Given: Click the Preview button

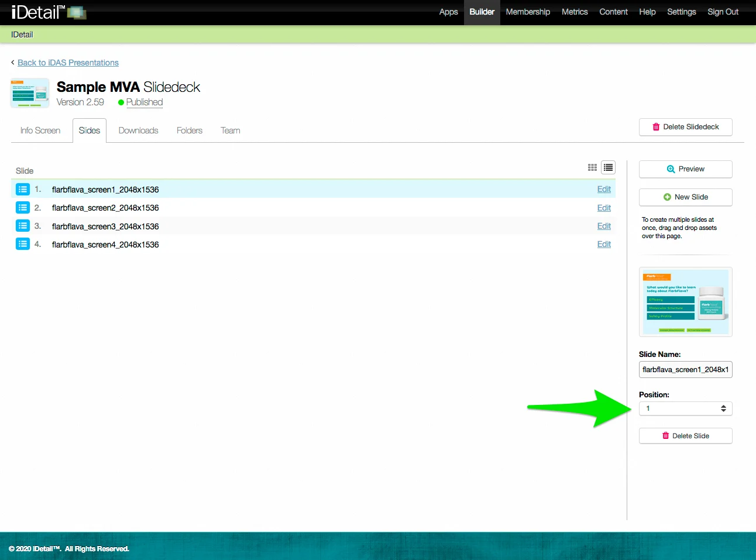Looking at the screenshot, I should (x=686, y=169).
